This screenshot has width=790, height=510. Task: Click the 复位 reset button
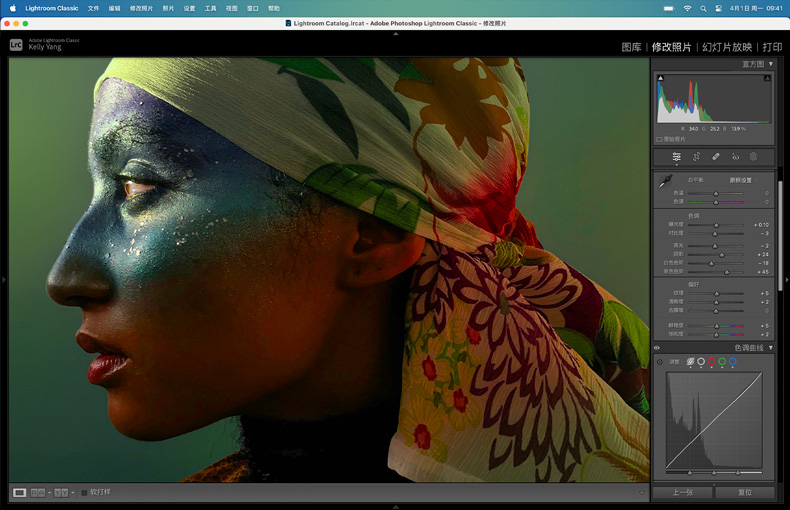click(x=745, y=492)
